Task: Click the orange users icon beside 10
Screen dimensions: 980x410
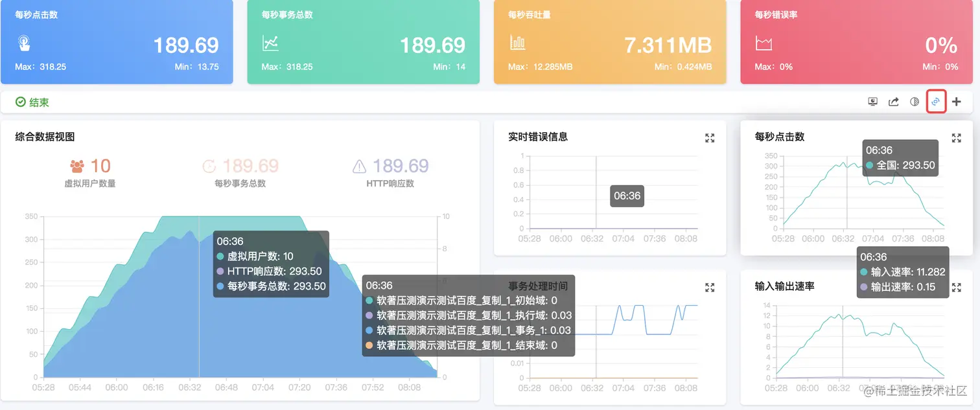Action: (77, 166)
